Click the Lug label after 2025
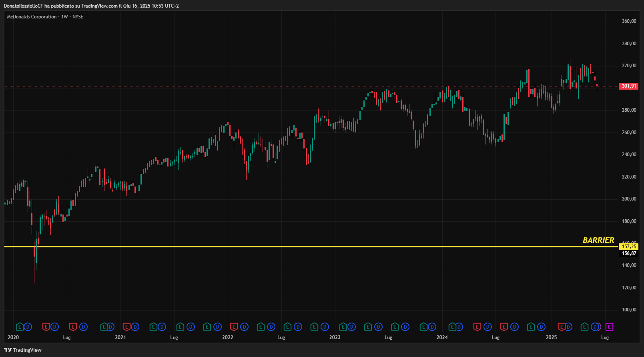 [605, 337]
